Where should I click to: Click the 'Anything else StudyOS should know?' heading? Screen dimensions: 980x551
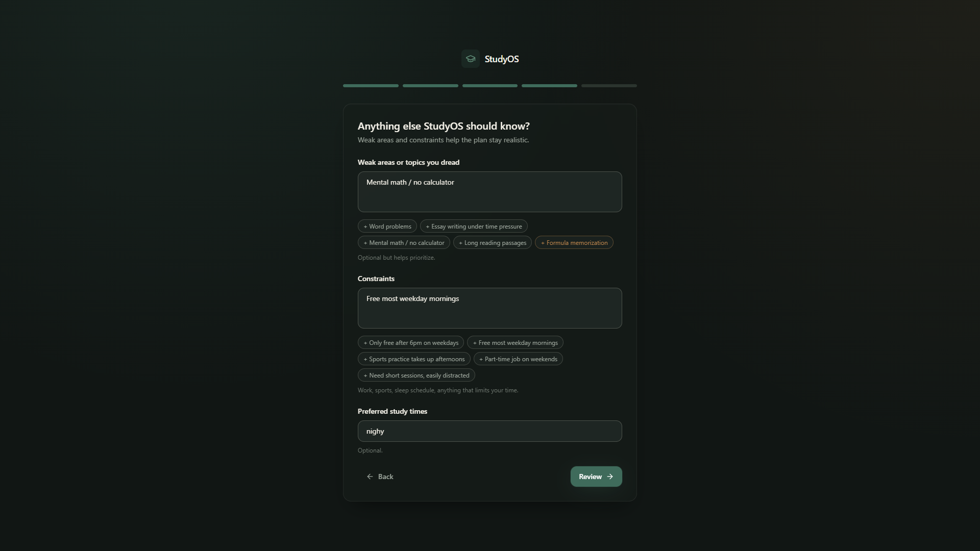(444, 126)
